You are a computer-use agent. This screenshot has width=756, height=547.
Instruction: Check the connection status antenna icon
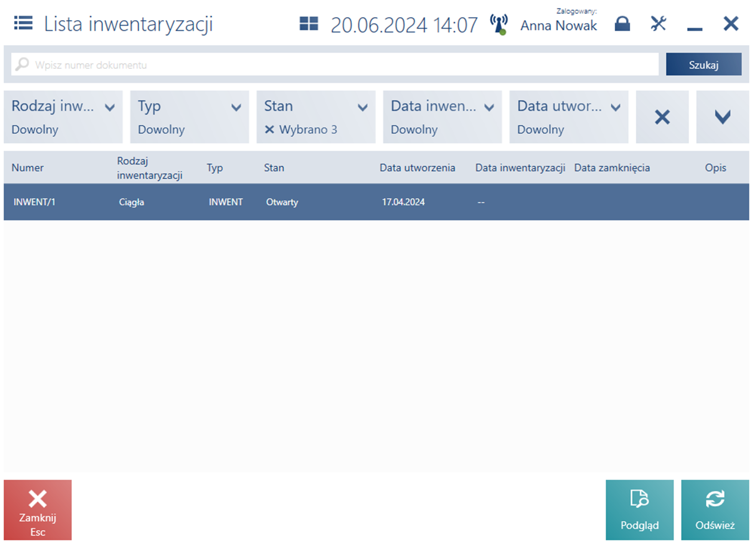(x=499, y=24)
